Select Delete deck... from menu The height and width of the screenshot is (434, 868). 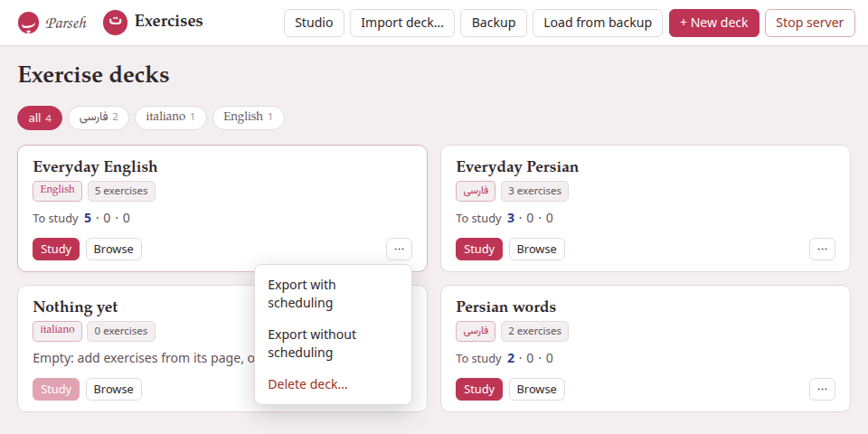pos(333,384)
